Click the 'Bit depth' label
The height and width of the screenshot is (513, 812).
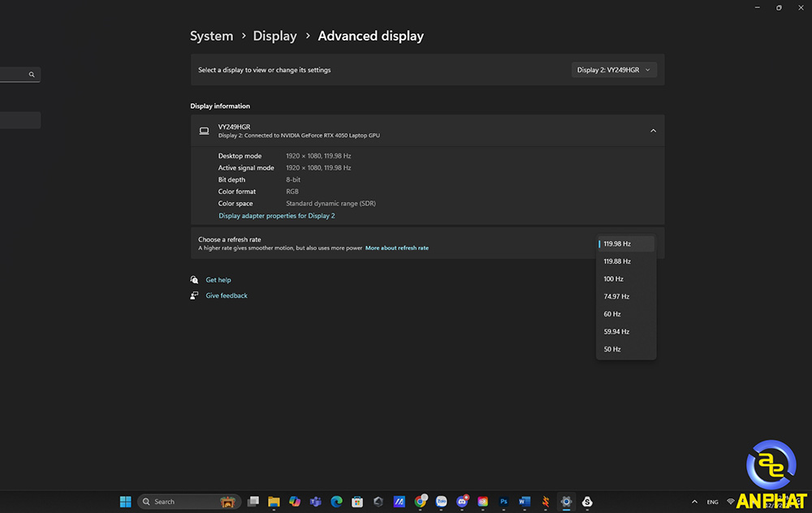point(231,179)
